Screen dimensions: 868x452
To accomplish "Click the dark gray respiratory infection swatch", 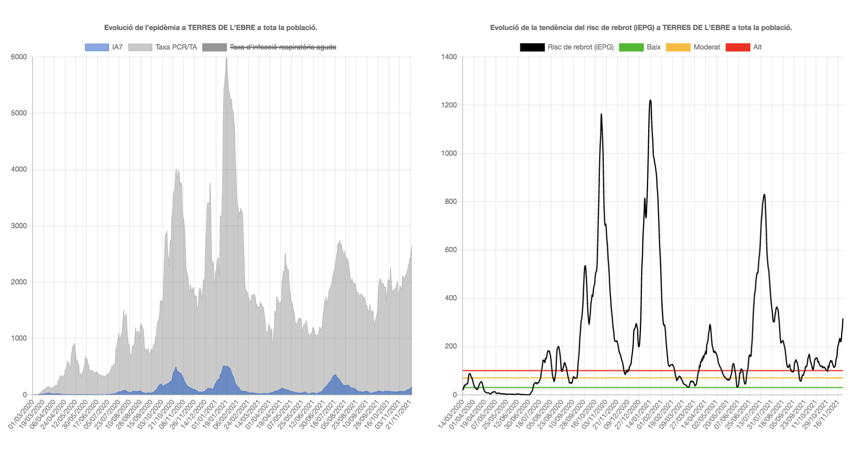I will [x=214, y=47].
